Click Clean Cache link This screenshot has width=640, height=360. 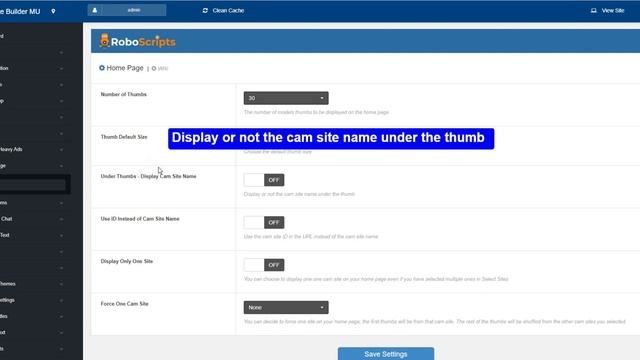tap(228, 11)
